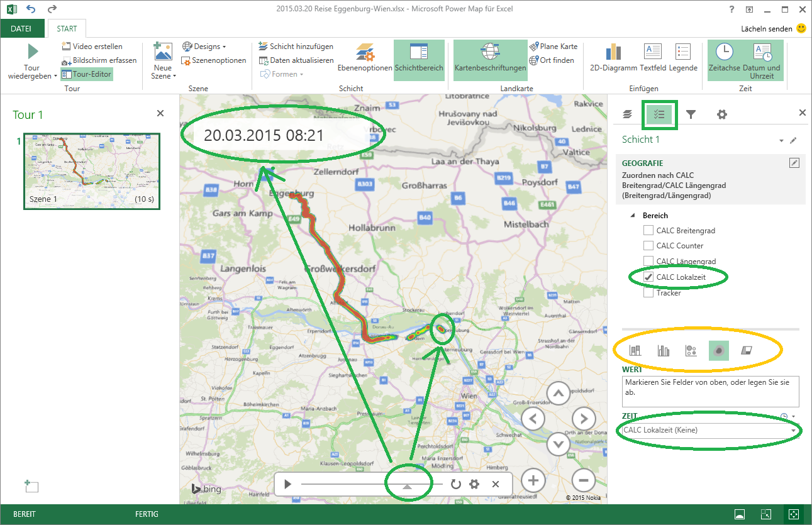Zoom in on the map with plus button
The image size is (812, 525).
pyautogui.click(x=533, y=481)
